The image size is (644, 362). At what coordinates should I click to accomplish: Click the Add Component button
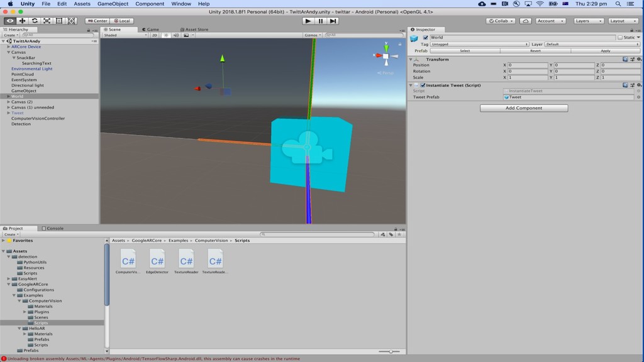point(524,108)
